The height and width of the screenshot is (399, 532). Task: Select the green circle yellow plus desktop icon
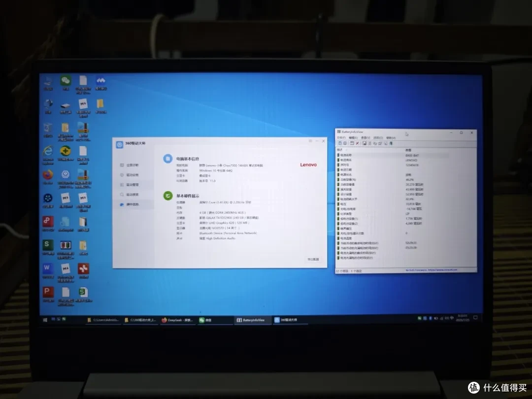pyautogui.click(x=66, y=153)
